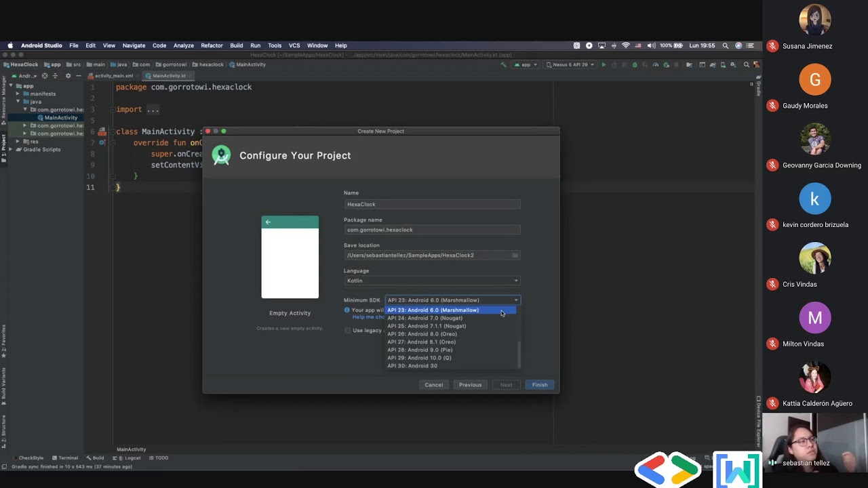Open the VCS menu

[x=294, y=45]
